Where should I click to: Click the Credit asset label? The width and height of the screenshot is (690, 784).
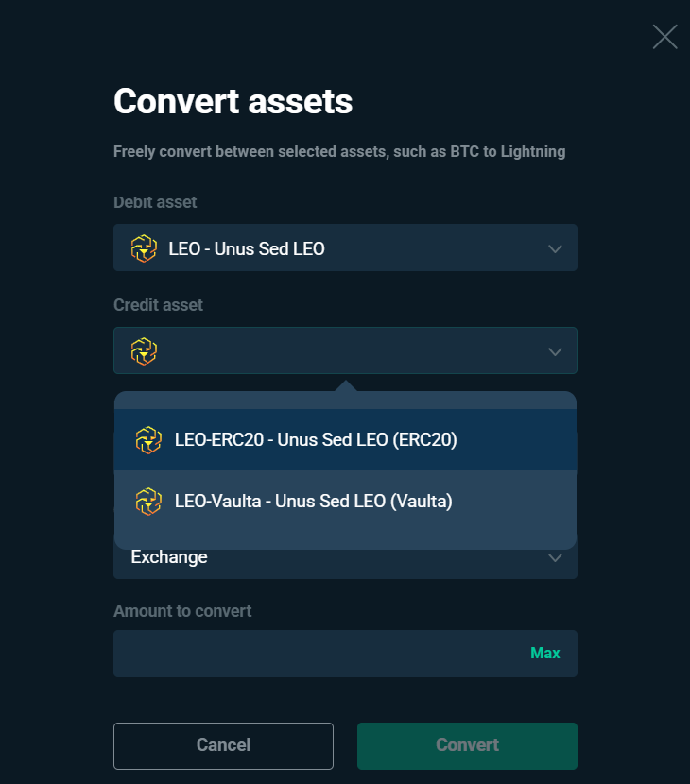coord(158,305)
